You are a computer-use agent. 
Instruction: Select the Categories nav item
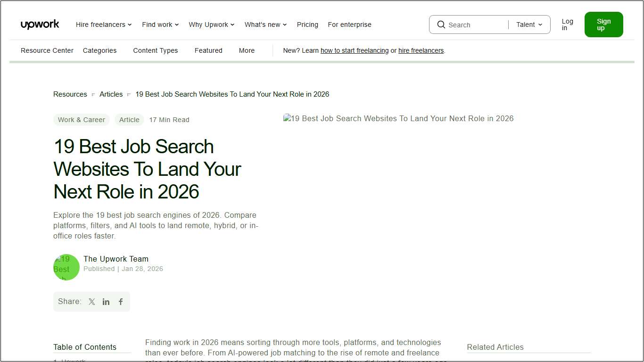coord(99,50)
